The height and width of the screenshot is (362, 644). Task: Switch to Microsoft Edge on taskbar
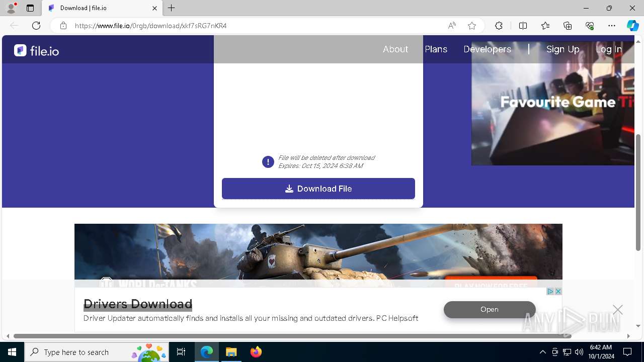pyautogui.click(x=207, y=352)
